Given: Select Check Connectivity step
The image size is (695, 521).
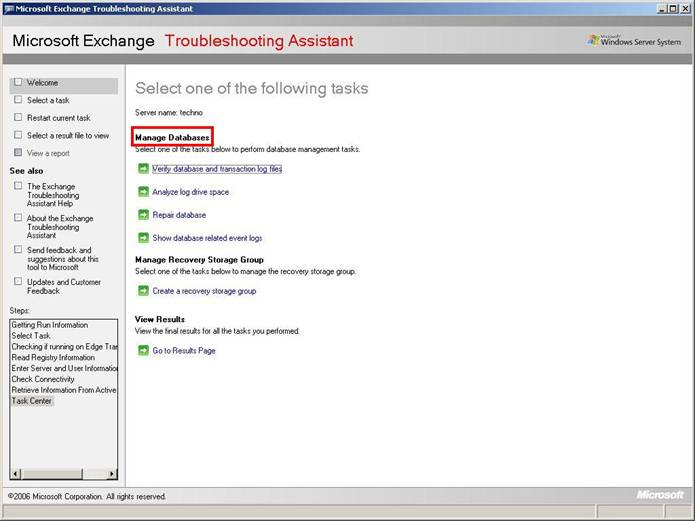Looking at the screenshot, I should pyautogui.click(x=43, y=379).
